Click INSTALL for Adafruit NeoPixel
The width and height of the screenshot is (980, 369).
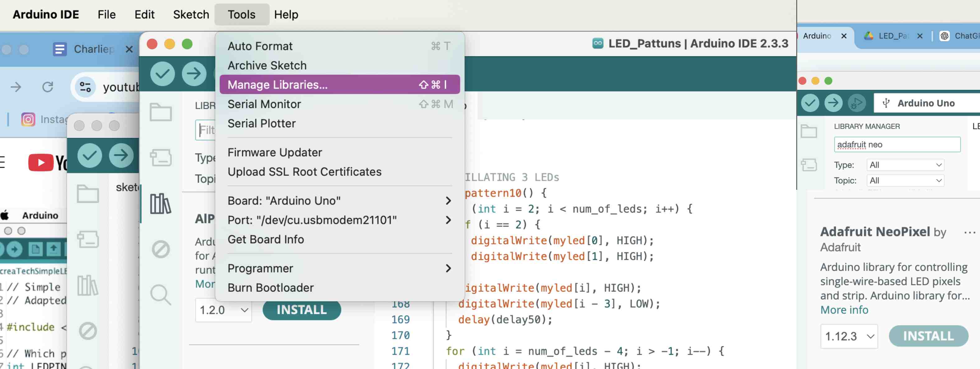click(928, 336)
